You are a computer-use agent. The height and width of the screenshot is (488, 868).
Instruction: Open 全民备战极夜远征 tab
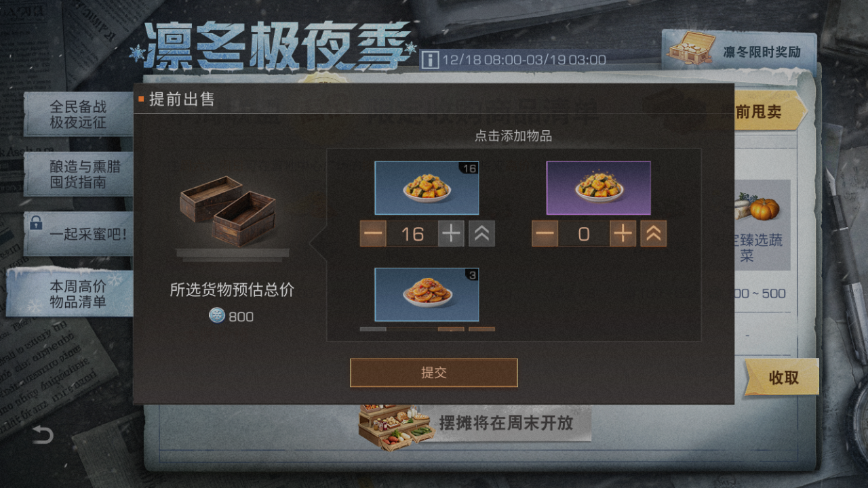[x=78, y=115]
